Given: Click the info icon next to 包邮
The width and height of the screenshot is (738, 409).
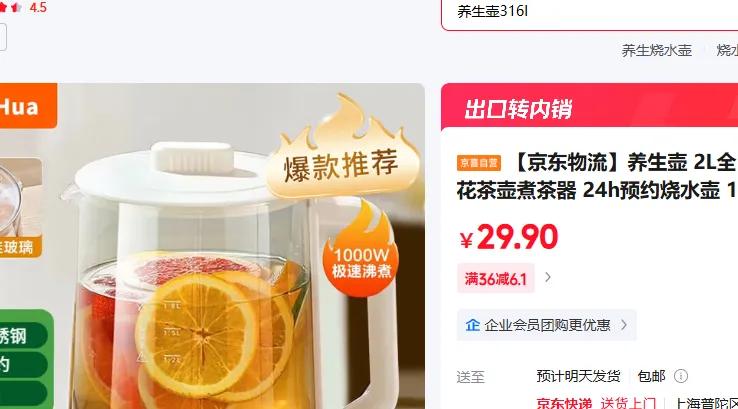Looking at the screenshot, I should pyautogui.click(x=681, y=376).
